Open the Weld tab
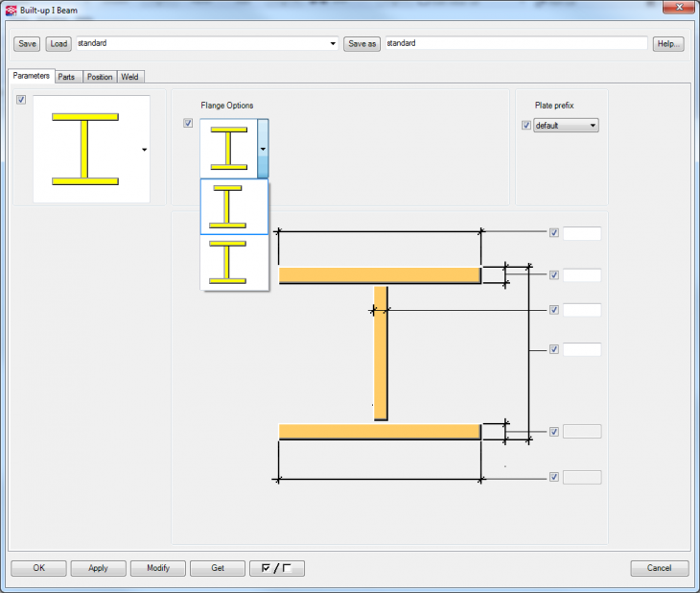 129,77
